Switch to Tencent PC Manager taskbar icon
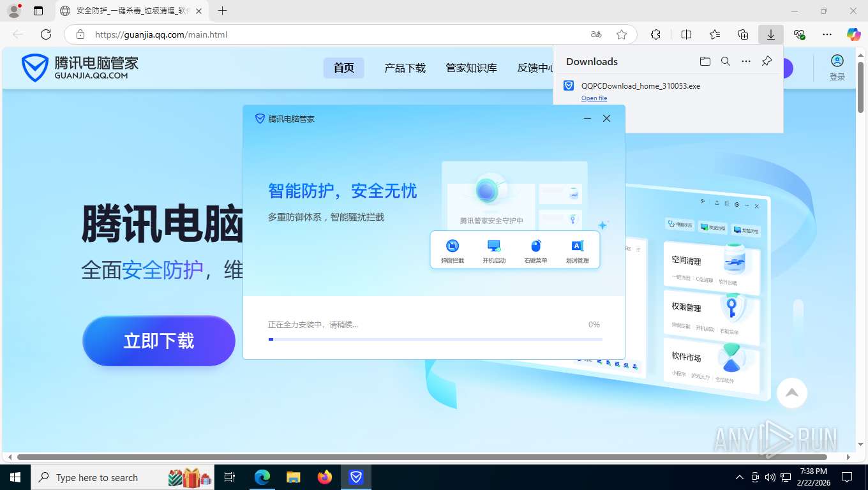868x490 pixels. [356, 477]
